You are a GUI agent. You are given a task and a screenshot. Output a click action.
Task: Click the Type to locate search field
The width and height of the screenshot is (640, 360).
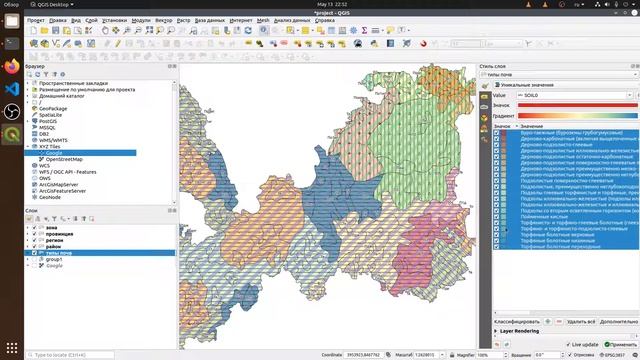pos(70,355)
